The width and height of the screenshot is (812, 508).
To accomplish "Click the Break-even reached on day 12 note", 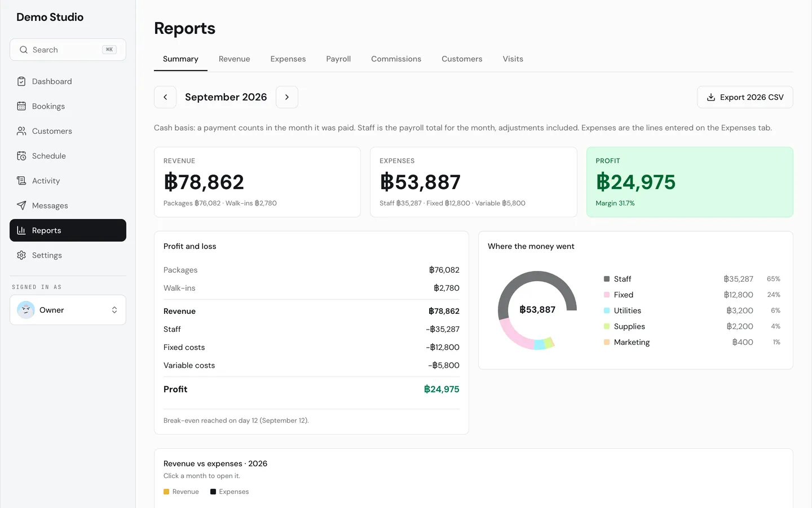I will tap(236, 421).
